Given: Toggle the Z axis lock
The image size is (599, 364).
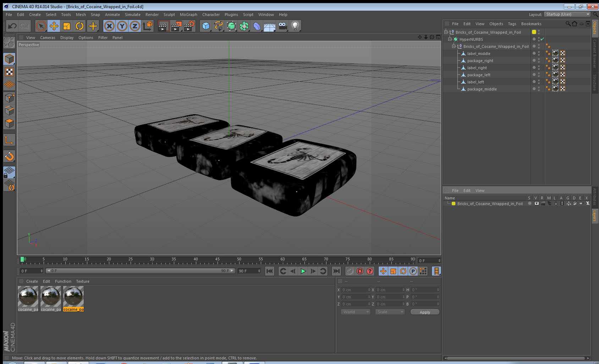Looking at the screenshot, I should click(135, 26).
